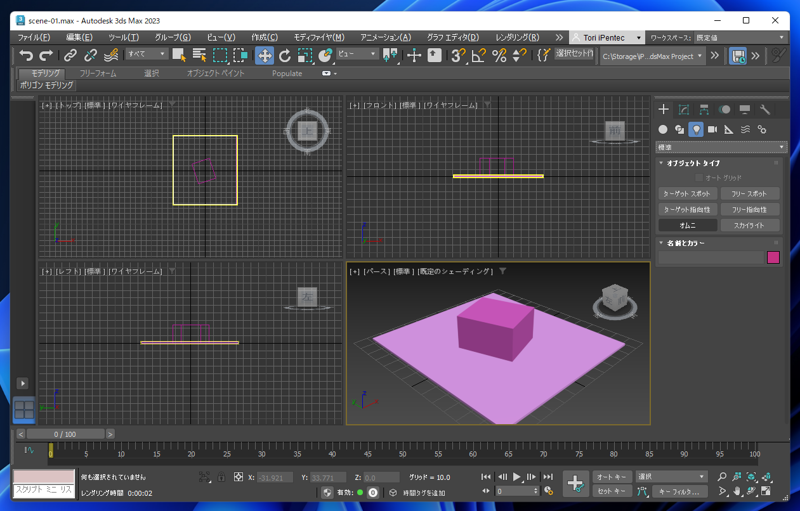The width and height of the screenshot is (800, 511).
Task: Click the ターゲット スポット button
Action: (x=688, y=194)
